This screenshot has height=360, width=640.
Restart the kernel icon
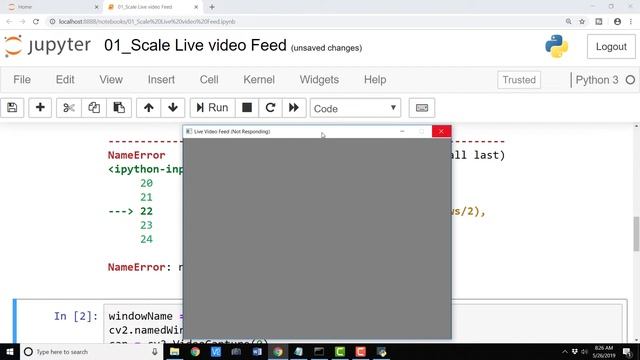[x=270, y=108]
